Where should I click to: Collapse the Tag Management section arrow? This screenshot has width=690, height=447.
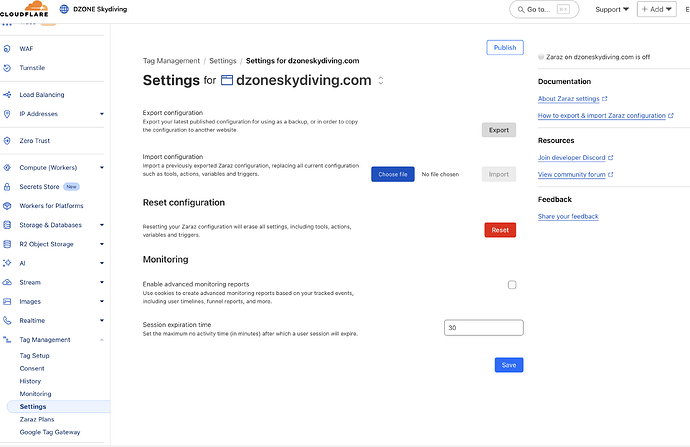pyautogui.click(x=102, y=340)
